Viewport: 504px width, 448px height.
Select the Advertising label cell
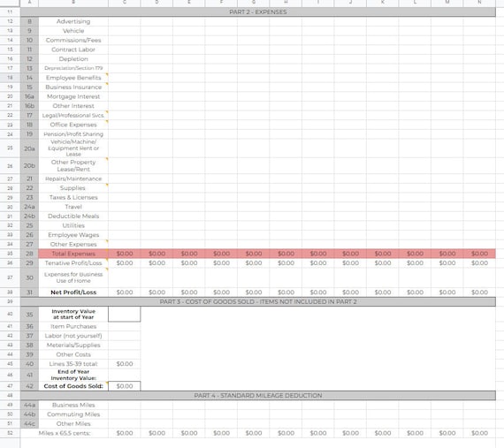73,21
